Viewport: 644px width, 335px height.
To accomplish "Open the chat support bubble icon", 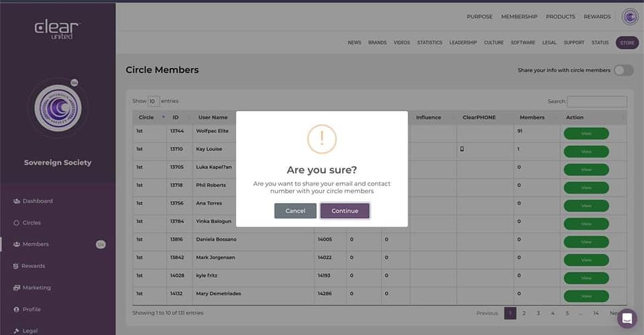I will tap(627, 318).
